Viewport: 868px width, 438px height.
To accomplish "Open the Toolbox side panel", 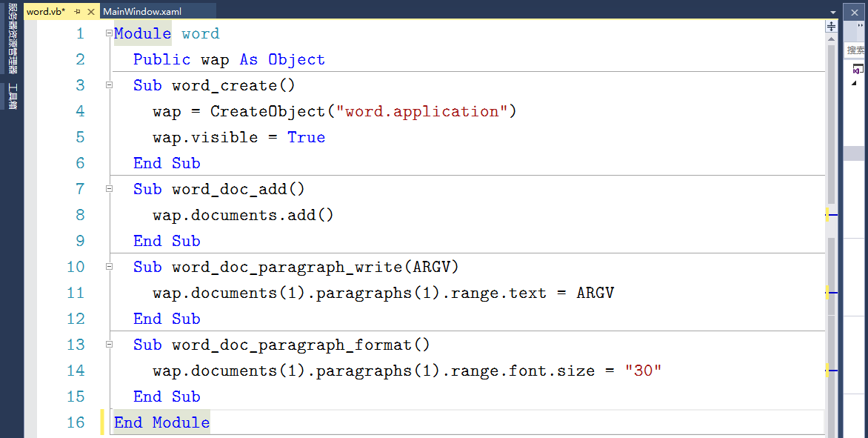I will pyautogui.click(x=13, y=96).
